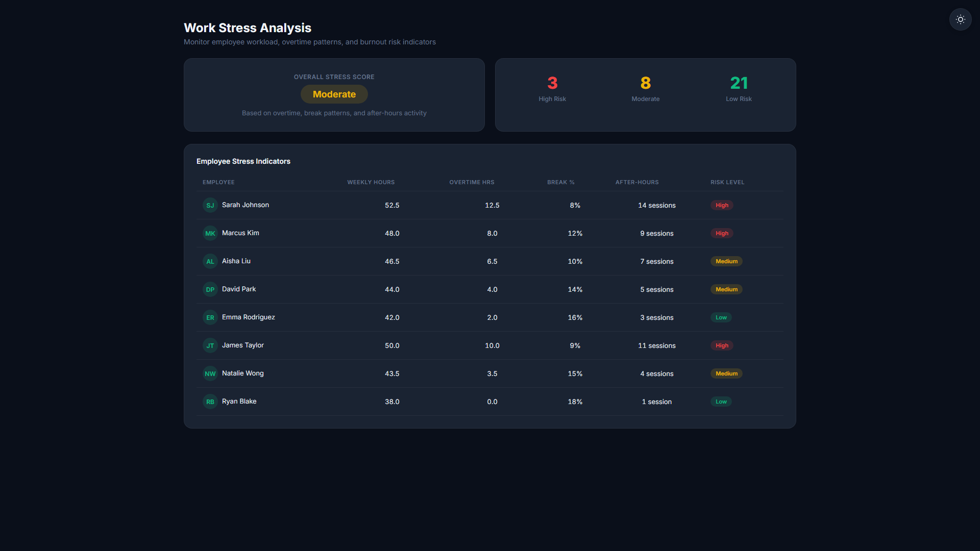
Task: Click Aisha Liu's Medium risk badge
Action: pyautogui.click(x=726, y=261)
